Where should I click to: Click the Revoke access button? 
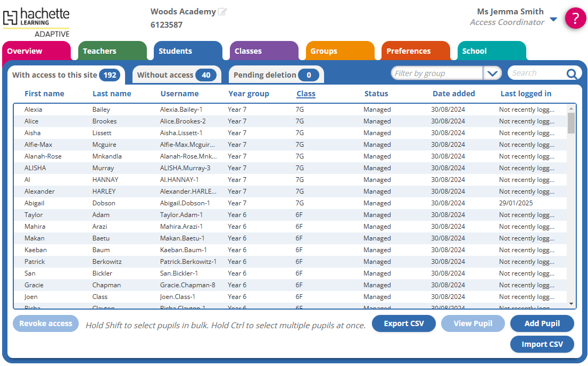pyautogui.click(x=45, y=323)
